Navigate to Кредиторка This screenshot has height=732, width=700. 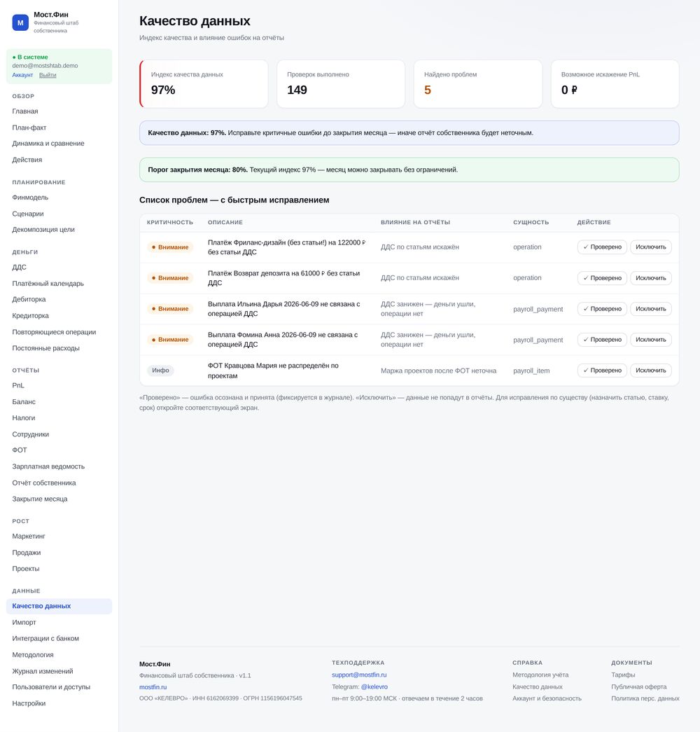[x=30, y=316]
